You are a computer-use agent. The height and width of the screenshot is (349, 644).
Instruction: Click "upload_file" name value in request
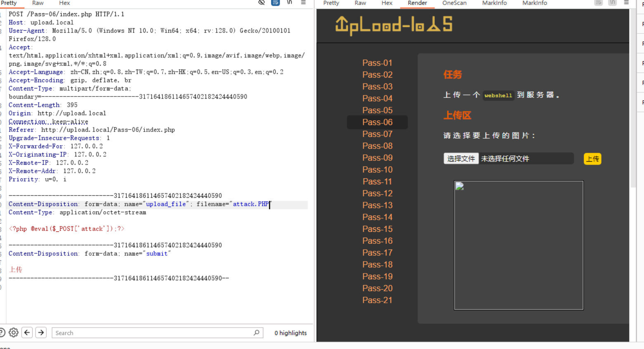[166, 204]
